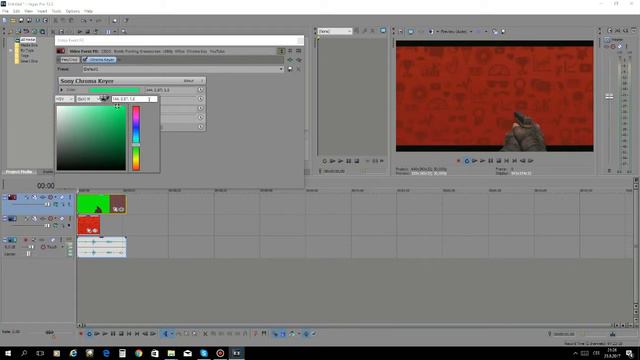The image size is (640, 360).
Task: Click the Trimmer play button
Action: coord(340,161)
